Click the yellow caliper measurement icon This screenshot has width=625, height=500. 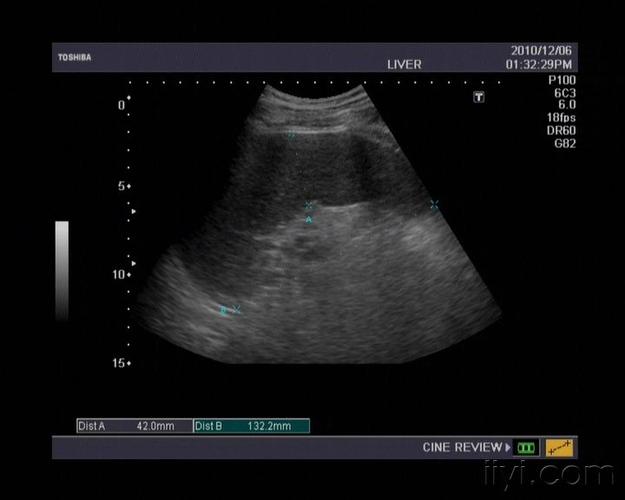[560, 448]
